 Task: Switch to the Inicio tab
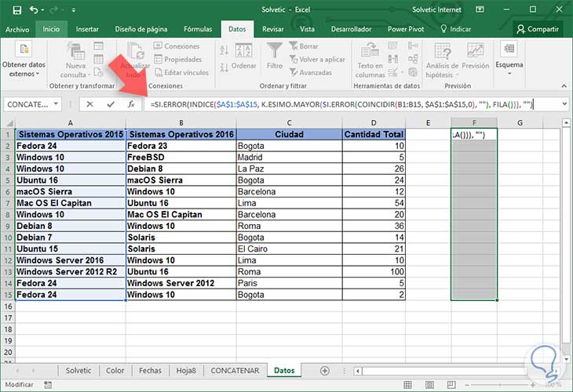pyautogui.click(x=51, y=29)
